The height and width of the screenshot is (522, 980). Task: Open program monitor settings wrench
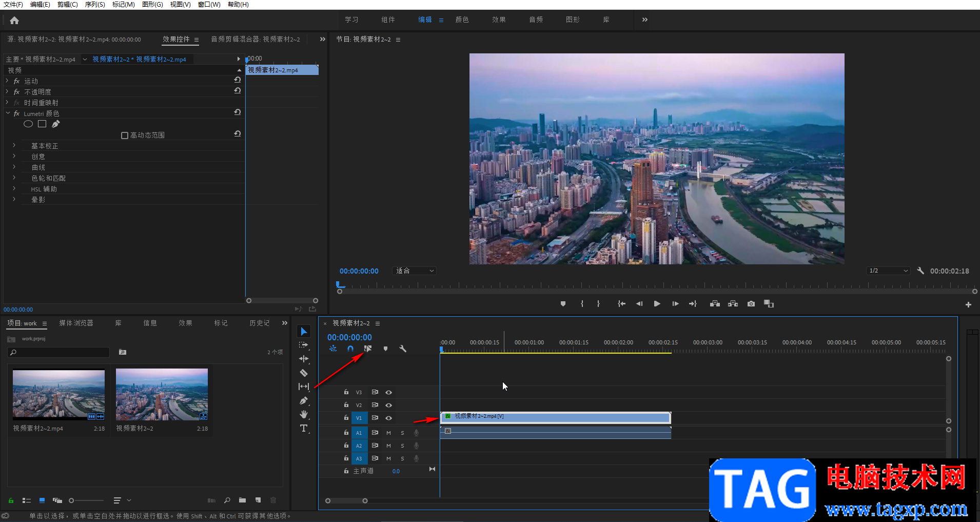pyautogui.click(x=920, y=270)
